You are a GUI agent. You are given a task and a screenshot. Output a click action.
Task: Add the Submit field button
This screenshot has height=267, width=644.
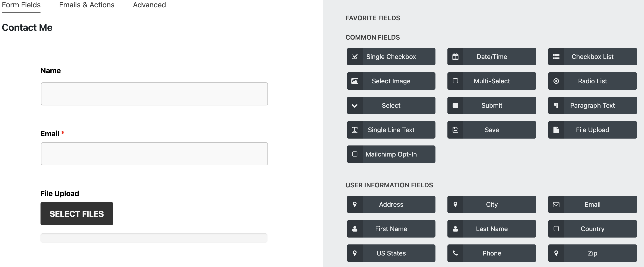pos(491,105)
